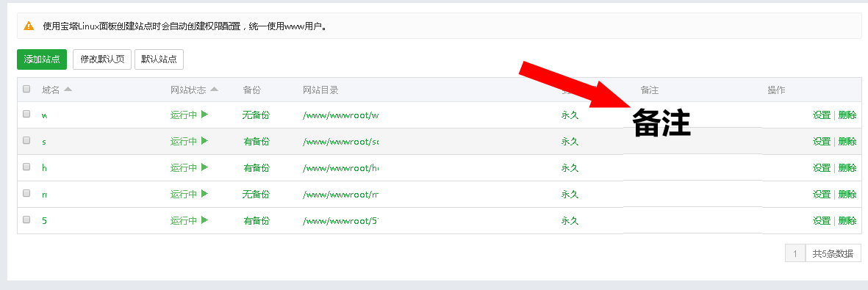Click the 操作 column header
868x290 pixels.
tap(776, 90)
